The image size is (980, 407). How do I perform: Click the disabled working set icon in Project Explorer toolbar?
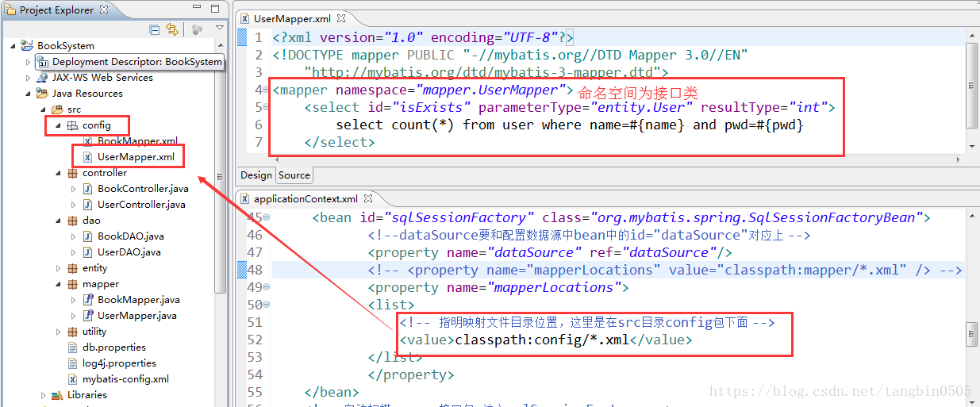(198, 29)
